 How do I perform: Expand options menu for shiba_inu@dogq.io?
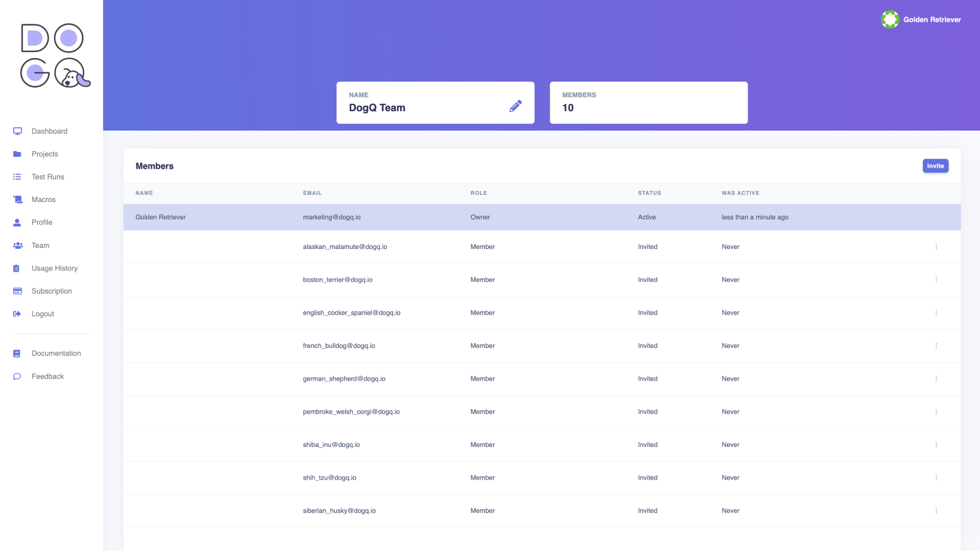pos(936,444)
